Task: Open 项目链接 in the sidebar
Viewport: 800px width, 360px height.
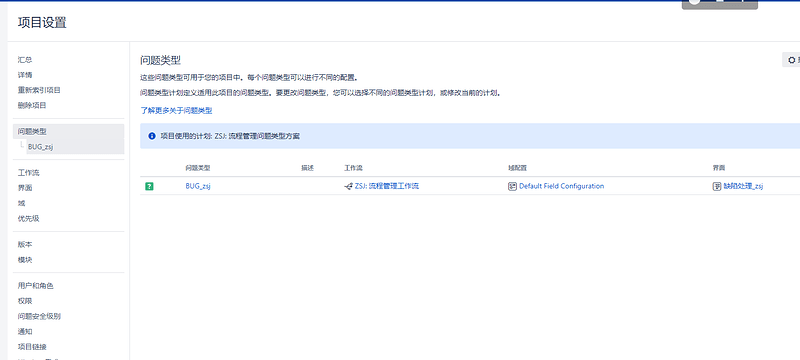Action: point(32,347)
